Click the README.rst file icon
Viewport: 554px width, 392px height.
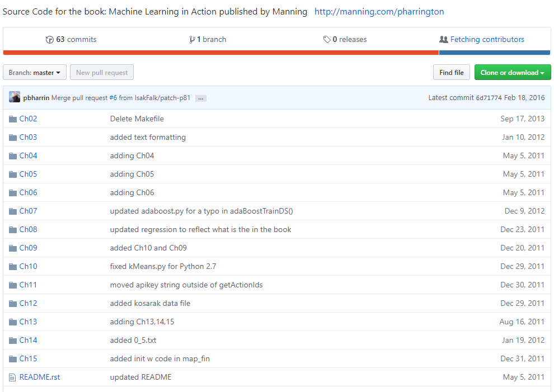coord(12,377)
